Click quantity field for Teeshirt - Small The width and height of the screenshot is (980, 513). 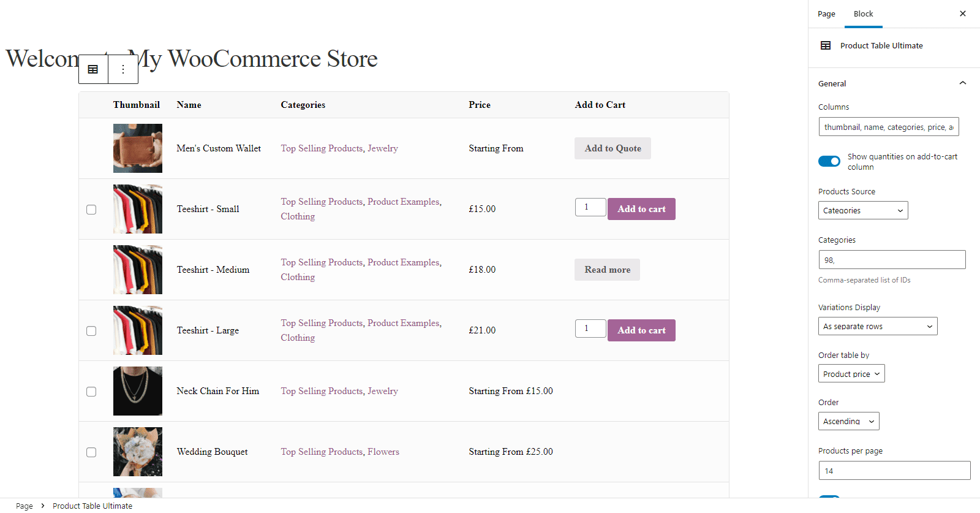[x=590, y=207]
